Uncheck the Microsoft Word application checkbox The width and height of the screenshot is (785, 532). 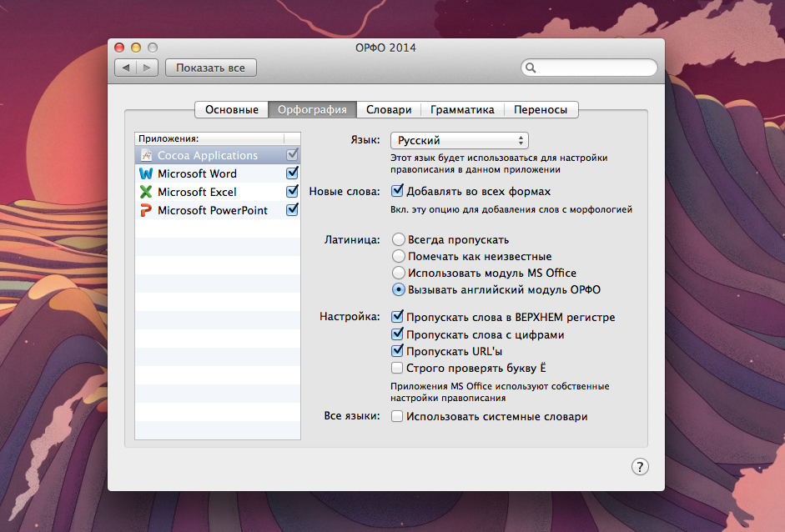[x=292, y=173]
